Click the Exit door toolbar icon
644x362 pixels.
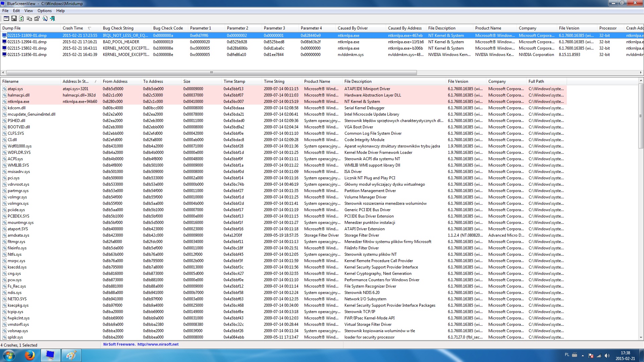(x=52, y=19)
